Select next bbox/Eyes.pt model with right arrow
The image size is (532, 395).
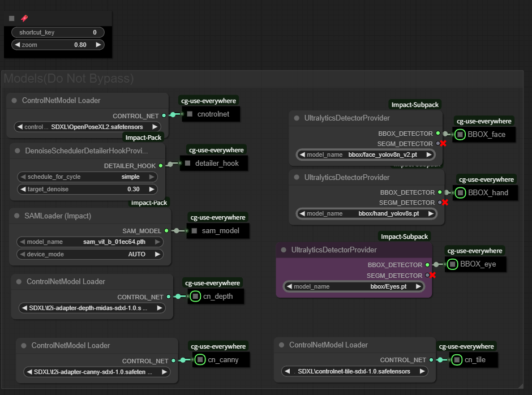click(419, 286)
